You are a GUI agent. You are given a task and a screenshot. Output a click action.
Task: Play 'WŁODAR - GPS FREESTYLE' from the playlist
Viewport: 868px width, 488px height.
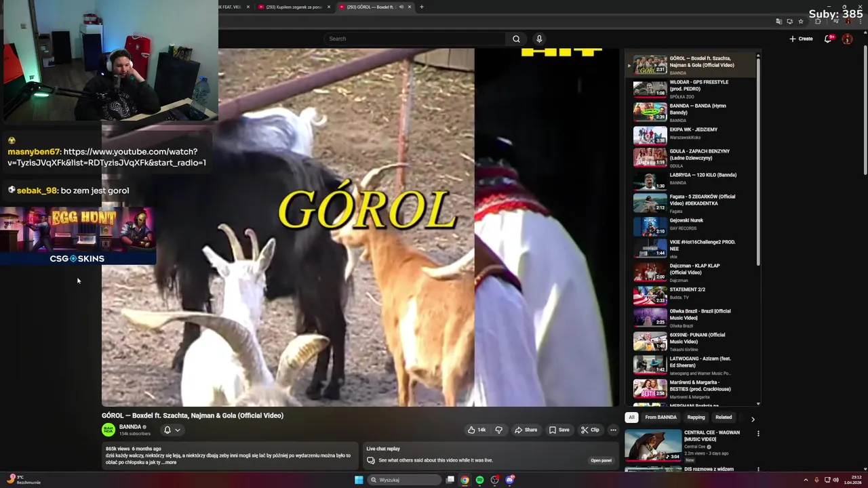[x=692, y=89]
